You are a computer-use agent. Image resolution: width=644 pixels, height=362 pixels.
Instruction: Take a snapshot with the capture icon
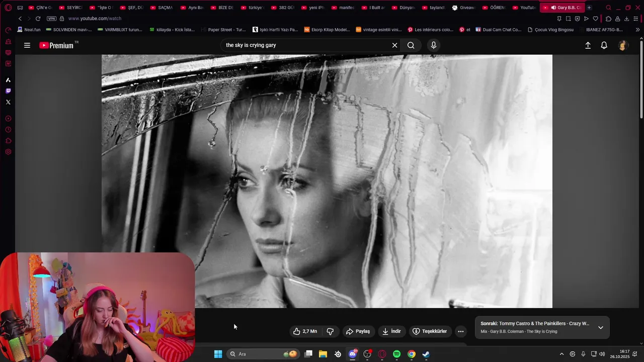(568, 19)
